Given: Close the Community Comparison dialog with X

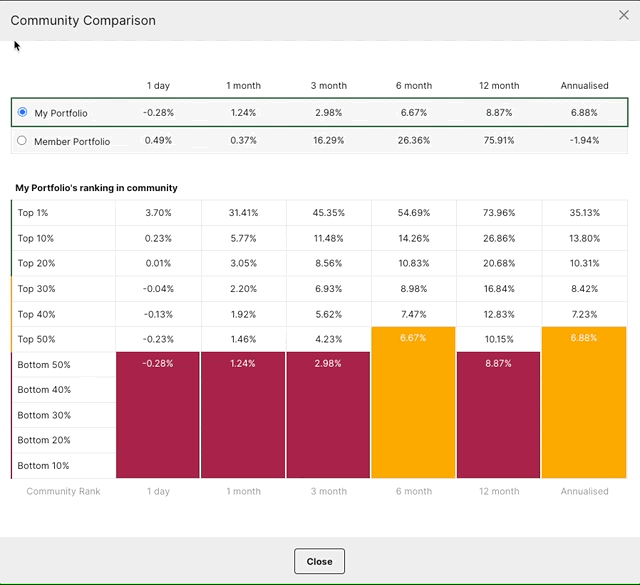Looking at the screenshot, I should (x=625, y=15).
